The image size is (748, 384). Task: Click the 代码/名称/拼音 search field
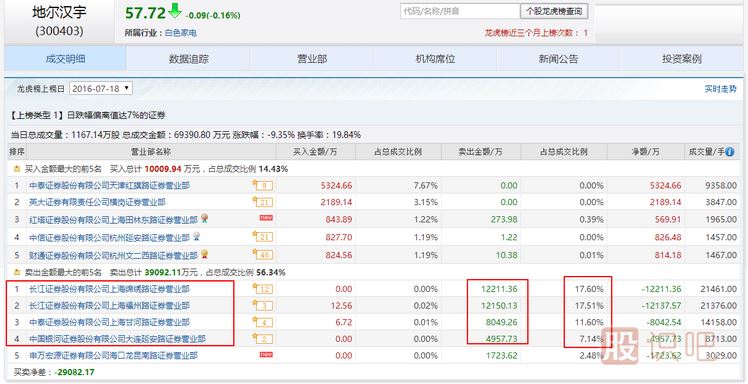(x=460, y=11)
